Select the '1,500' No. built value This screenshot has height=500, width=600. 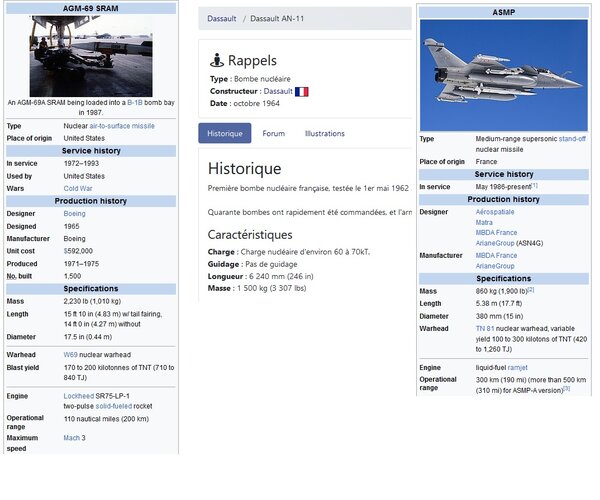tap(72, 276)
